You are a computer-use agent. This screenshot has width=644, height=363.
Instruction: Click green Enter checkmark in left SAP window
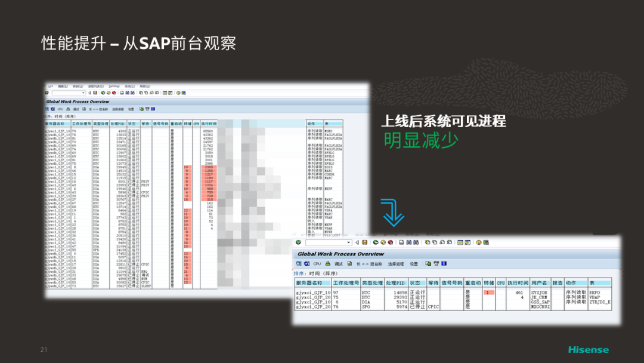[47, 93]
